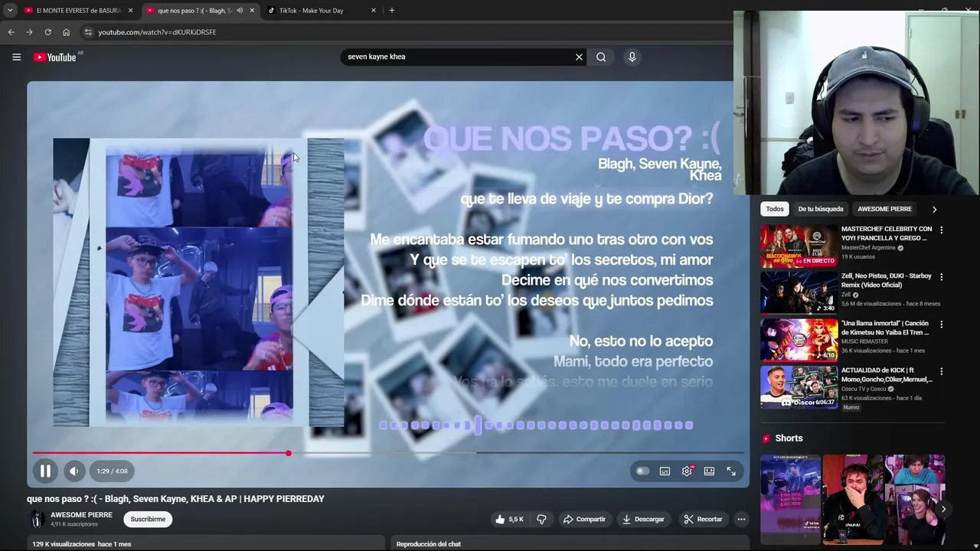
Task: Submit search with magnifier icon
Action: [x=601, y=57]
